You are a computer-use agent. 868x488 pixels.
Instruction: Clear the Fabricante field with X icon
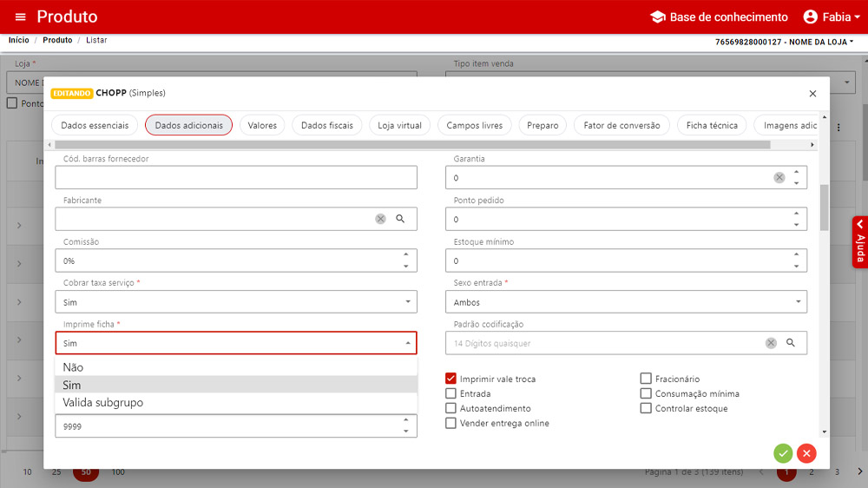coord(380,219)
